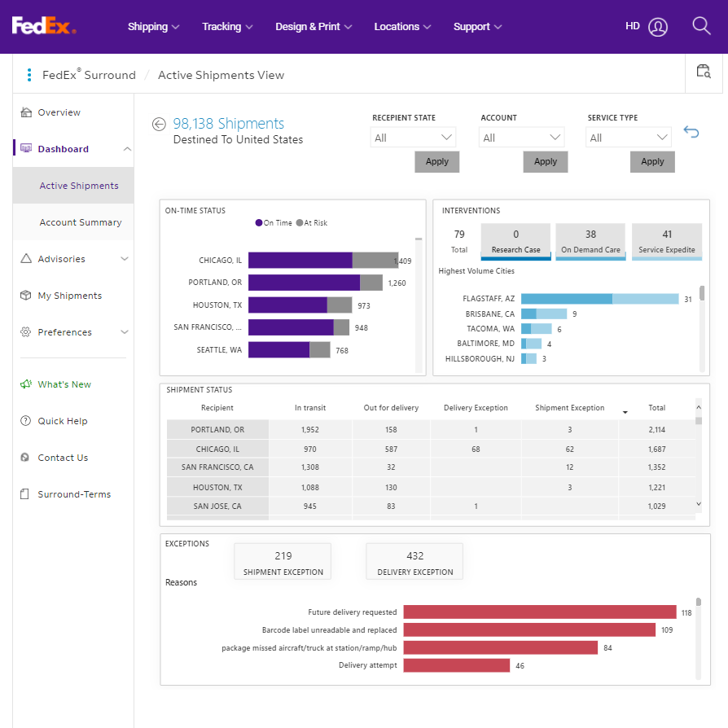Image resolution: width=728 pixels, height=728 pixels.
Task: Select the 219 Shipment Exception card
Action: tap(283, 561)
